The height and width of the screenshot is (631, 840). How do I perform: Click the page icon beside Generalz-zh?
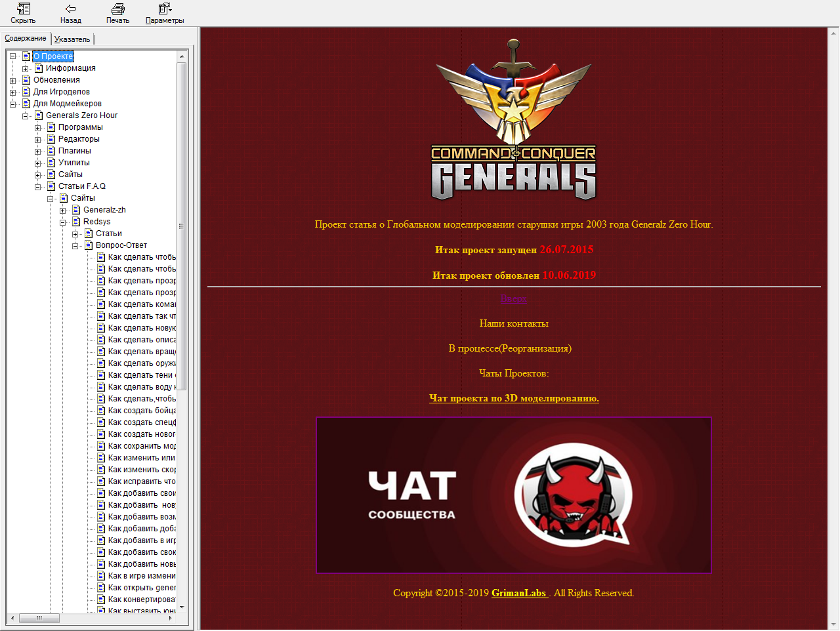[x=76, y=210]
